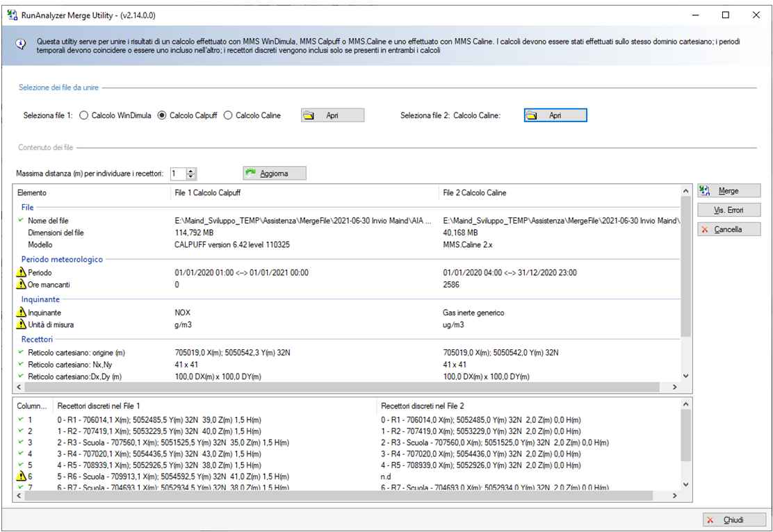This screenshot has width=773, height=532.
Task: Click Recettori discreti nel File 2 header
Action: pyautogui.click(x=528, y=406)
